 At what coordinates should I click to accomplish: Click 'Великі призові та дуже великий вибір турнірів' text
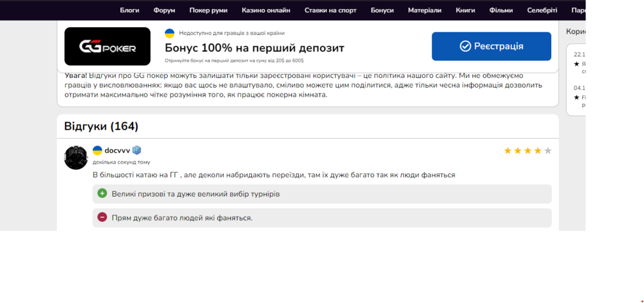pos(196,194)
